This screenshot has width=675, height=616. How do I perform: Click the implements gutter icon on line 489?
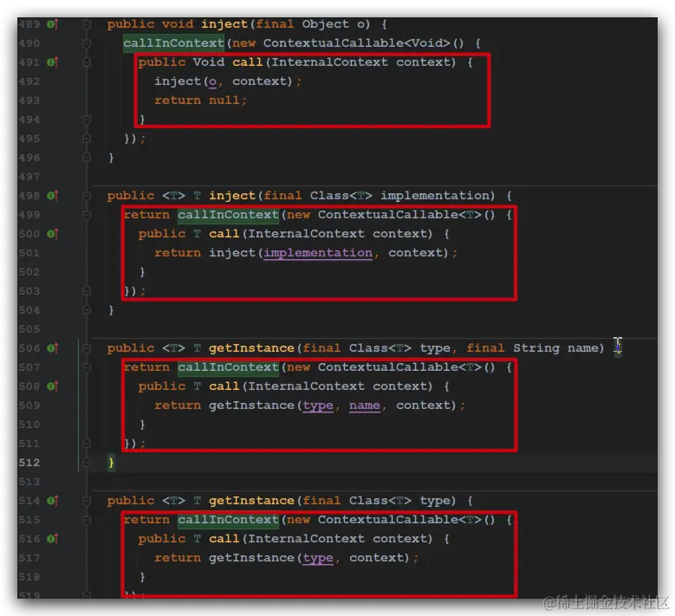[52, 24]
